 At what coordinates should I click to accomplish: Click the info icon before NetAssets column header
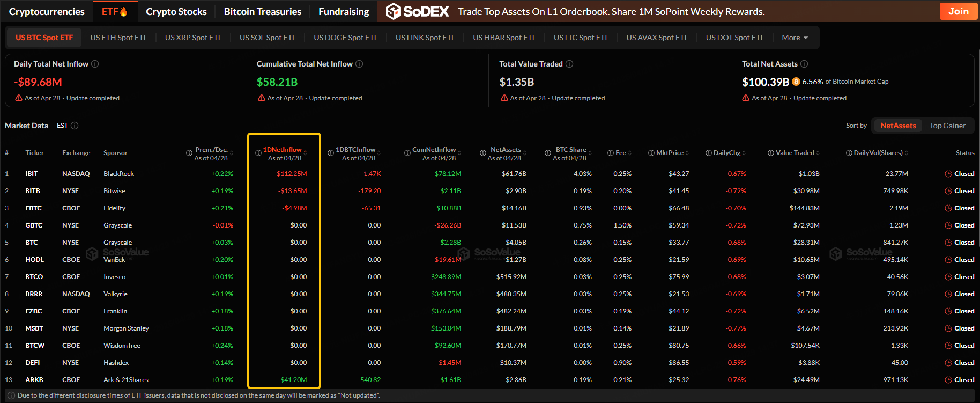(x=483, y=153)
